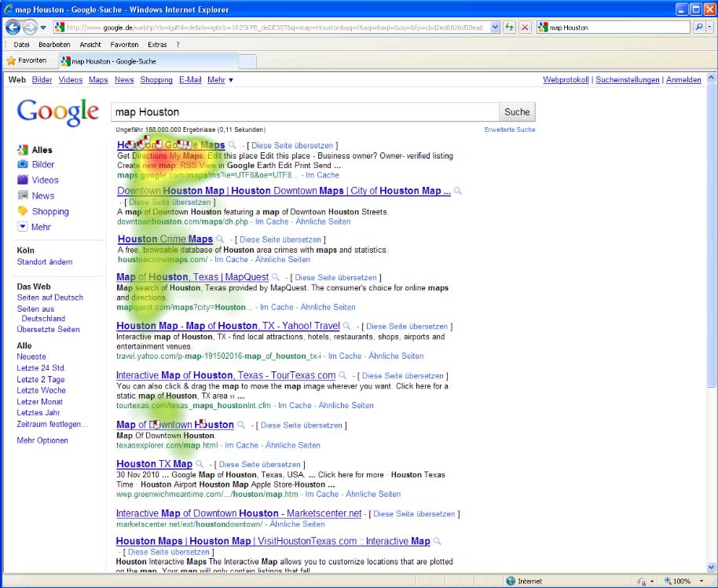Click the magnifier icon after the Yahoo! Travel result
Viewport: 718px width, 588px height.
346,326
